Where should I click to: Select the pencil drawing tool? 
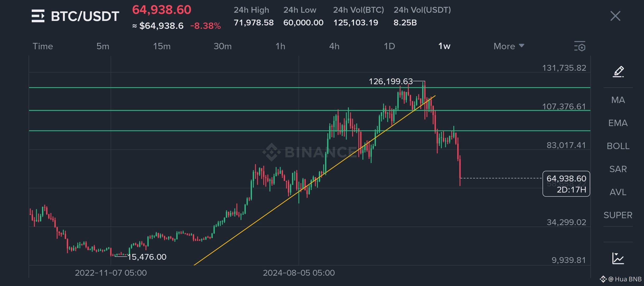[x=618, y=72]
